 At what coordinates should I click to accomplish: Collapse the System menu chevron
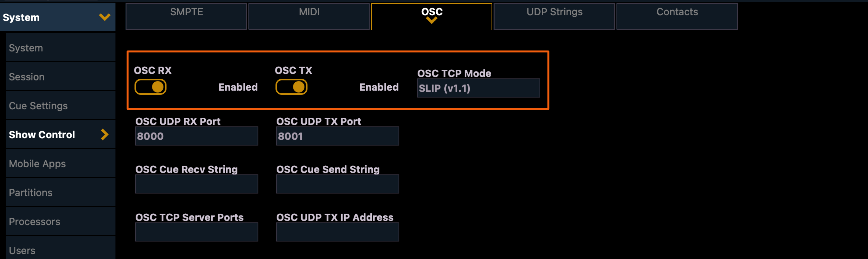coord(104,17)
